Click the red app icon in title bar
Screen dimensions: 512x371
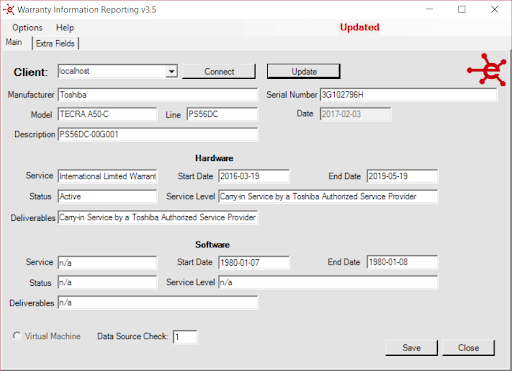[9, 10]
